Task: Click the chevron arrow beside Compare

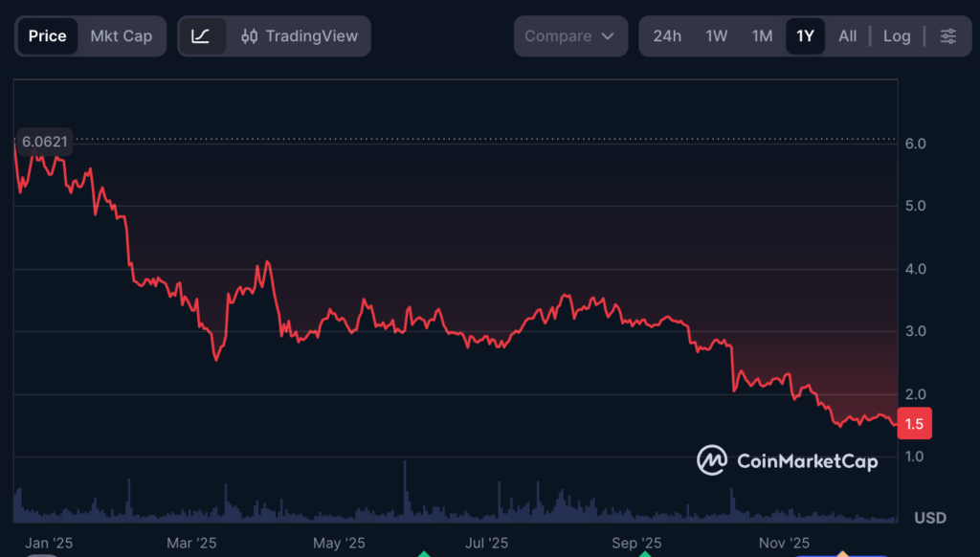Action: coord(608,36)
